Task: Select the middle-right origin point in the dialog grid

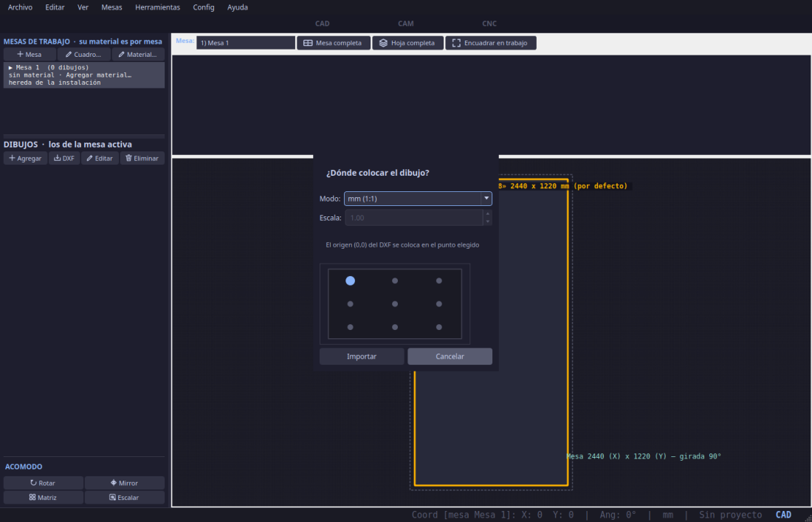Action: pyautogui.click(x=439, y=304)
